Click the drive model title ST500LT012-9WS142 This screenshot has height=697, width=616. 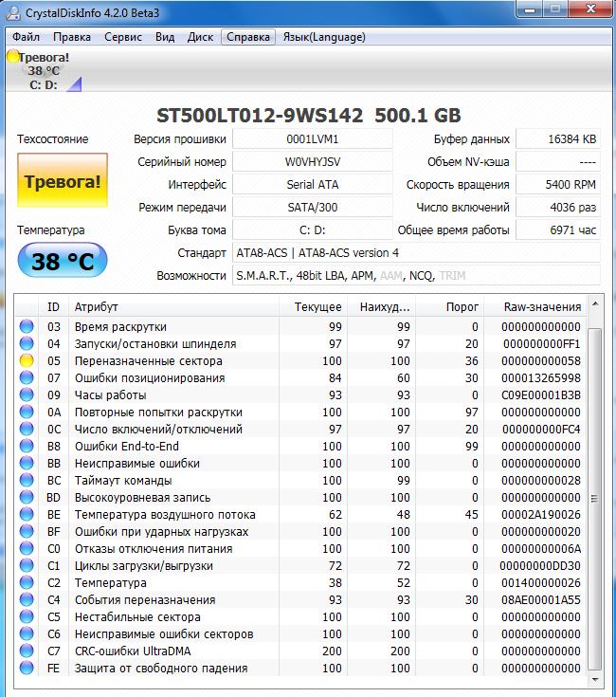click(x=260, y=116)
